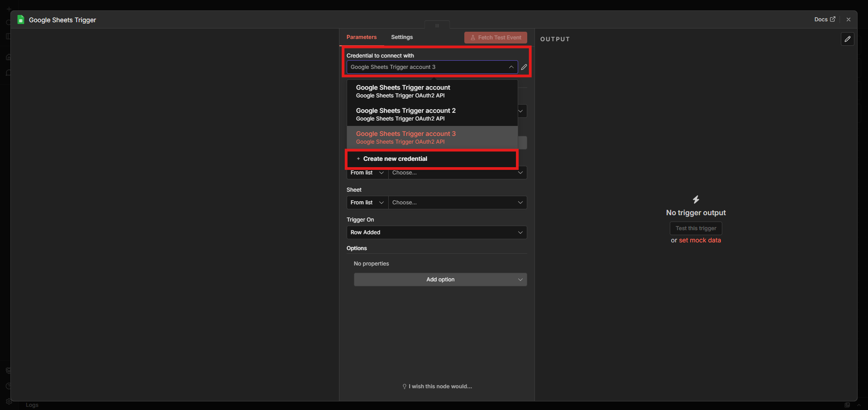The image size is (868, 410).
Task: Expand the Trigger On Row Added dropdown
Action: point(436,232)
